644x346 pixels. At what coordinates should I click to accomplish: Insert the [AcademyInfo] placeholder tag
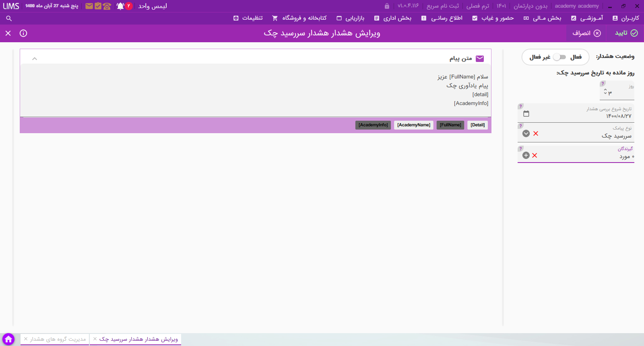coord(373,125)
